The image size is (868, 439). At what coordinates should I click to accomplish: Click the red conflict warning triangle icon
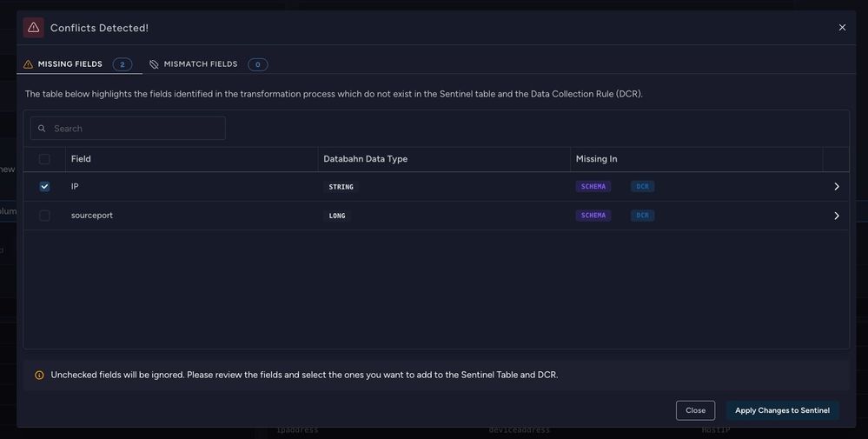point(33,28)
